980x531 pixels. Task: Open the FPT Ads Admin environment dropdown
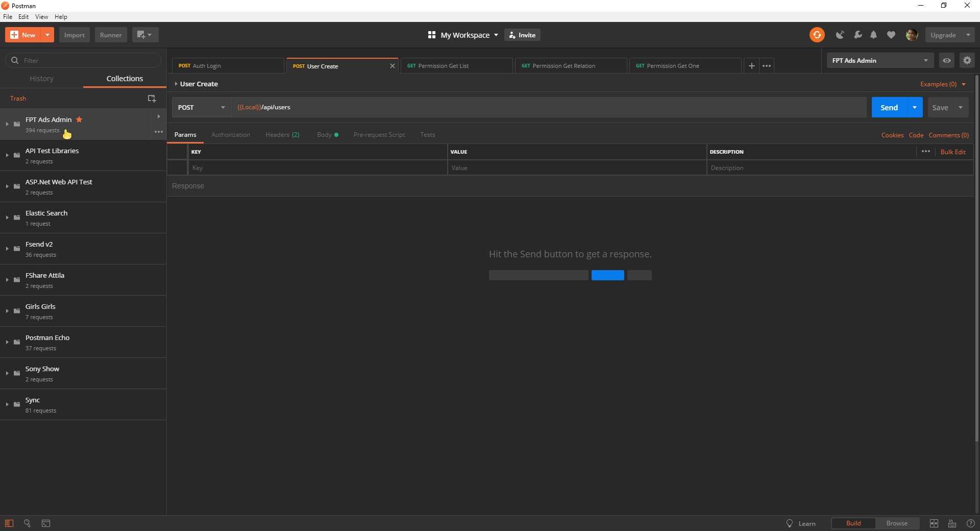[x=879, y=60]
